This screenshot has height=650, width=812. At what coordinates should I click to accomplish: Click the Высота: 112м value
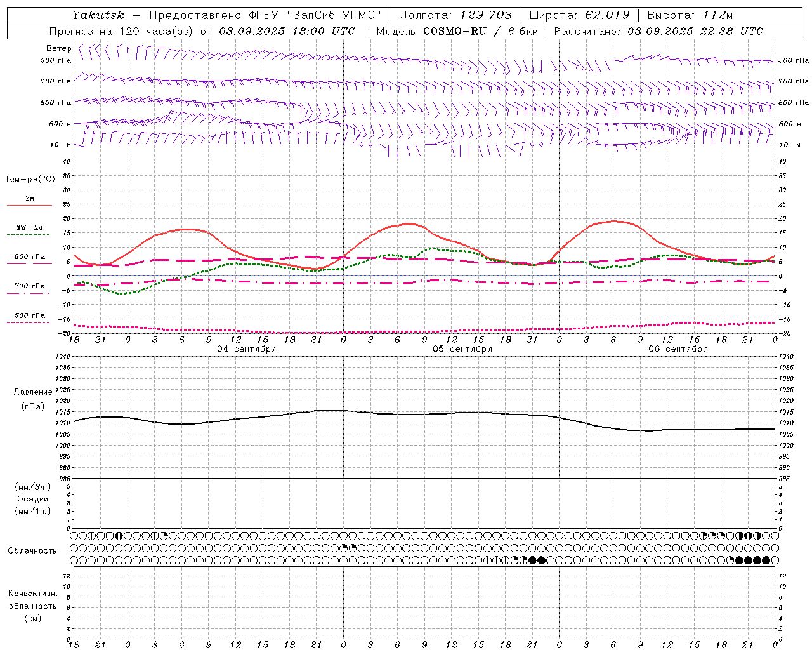coord(690,15)
